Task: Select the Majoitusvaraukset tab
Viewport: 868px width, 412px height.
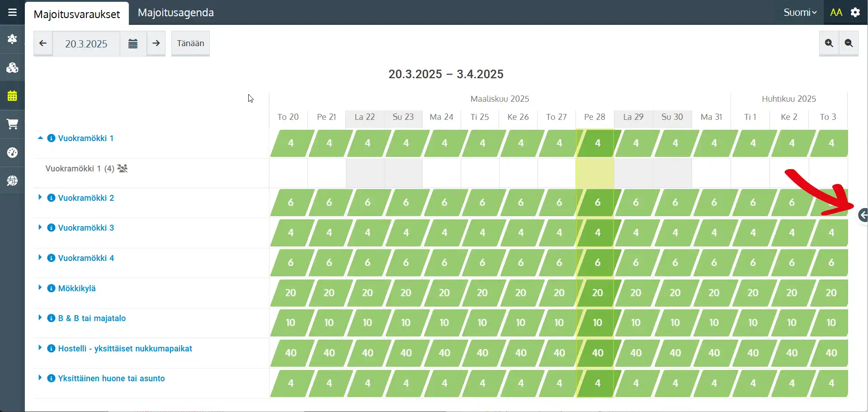Action: click(77, 14)
